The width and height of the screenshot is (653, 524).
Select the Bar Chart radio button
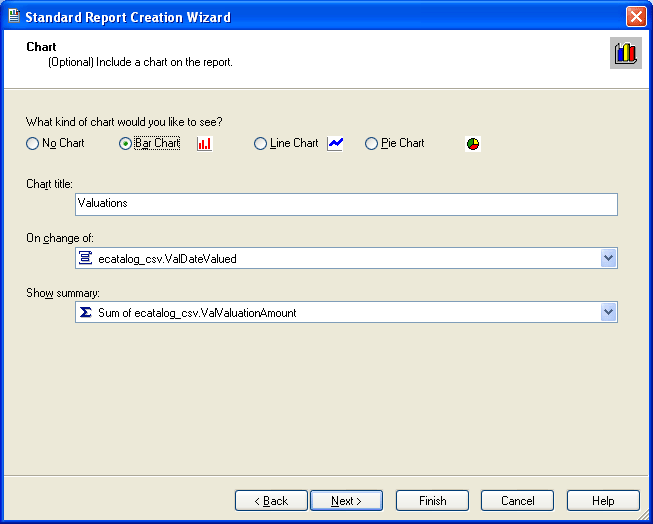(125, 144)
